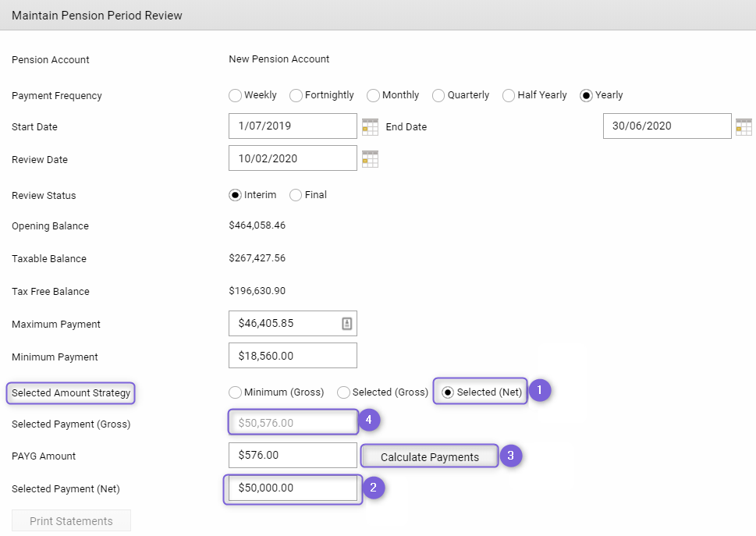Image resolution: width=756 pixels, height=536 pixels.
Task: Focus the Start Date input field
Action: (293, 126)
